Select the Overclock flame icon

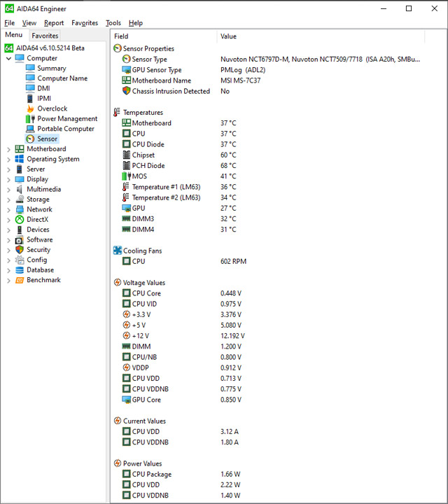click(30, 108)
